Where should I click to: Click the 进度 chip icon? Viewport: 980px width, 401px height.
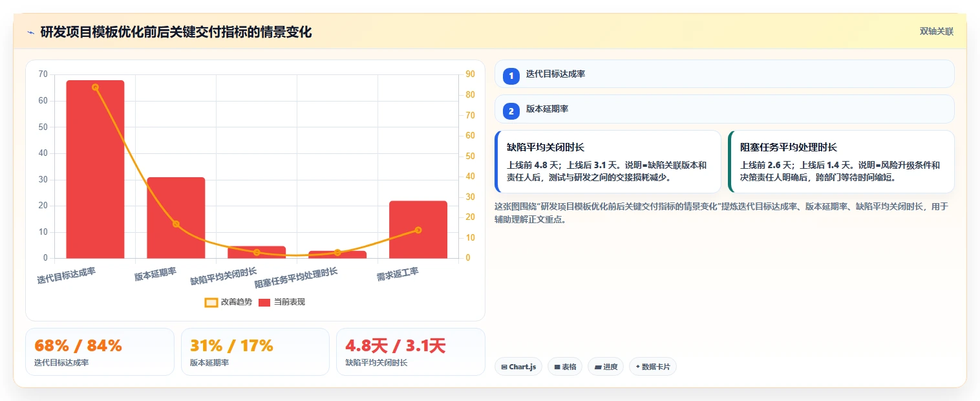pos(597,367)
